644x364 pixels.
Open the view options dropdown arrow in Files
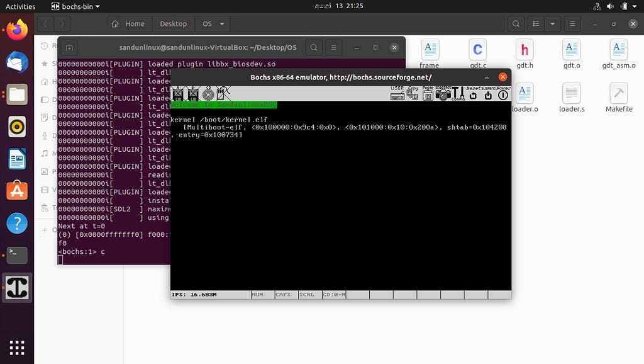tap(552, 24)
